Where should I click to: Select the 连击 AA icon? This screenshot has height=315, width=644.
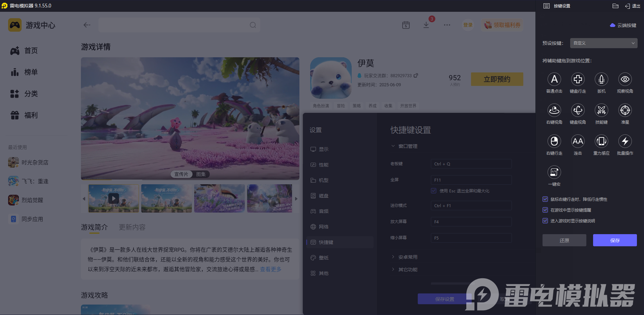click(x=578, y=141)
